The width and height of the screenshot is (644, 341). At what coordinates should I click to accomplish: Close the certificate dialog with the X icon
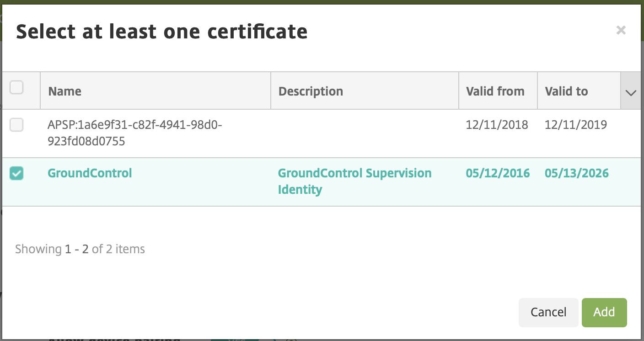coord(621,30)
